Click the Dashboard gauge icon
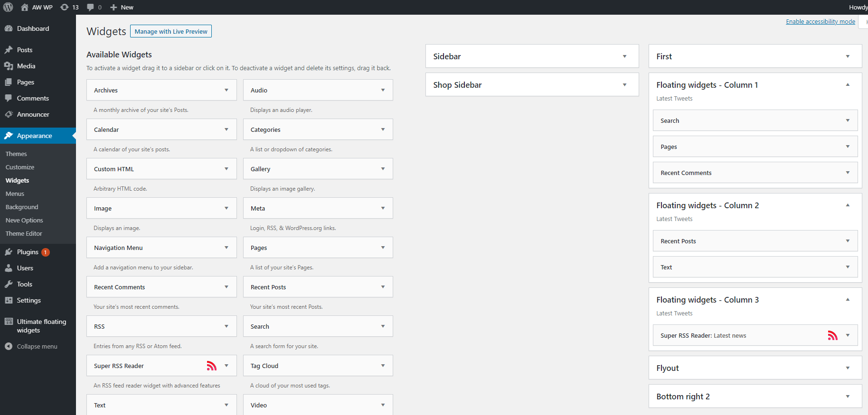 pos(9,28)
